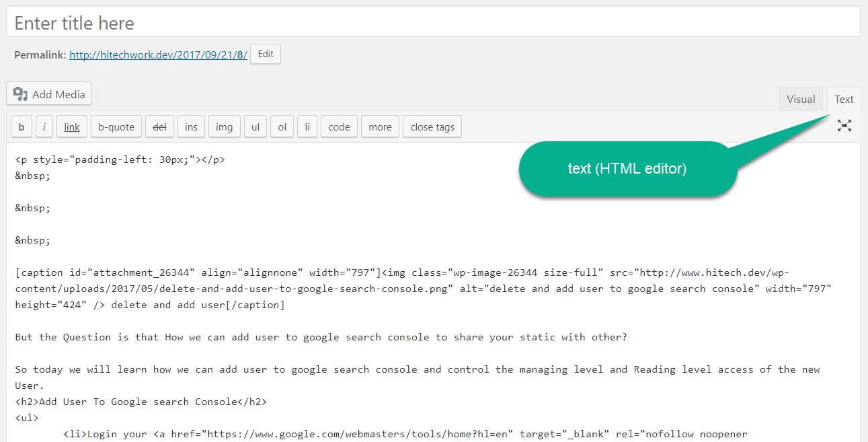Switch to the Visual editor tab
The image size is (868, 442).
click(801, 99)
